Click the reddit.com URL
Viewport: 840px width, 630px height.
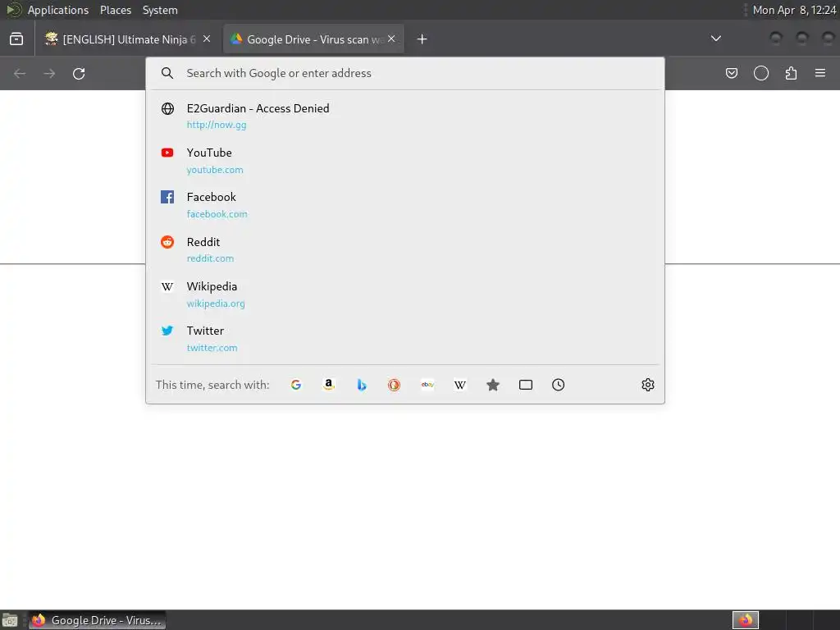[210, 258]
